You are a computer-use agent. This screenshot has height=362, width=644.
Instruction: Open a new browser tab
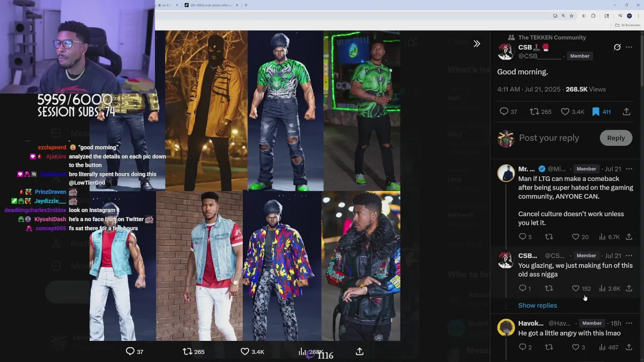click(x=246, y=5)
